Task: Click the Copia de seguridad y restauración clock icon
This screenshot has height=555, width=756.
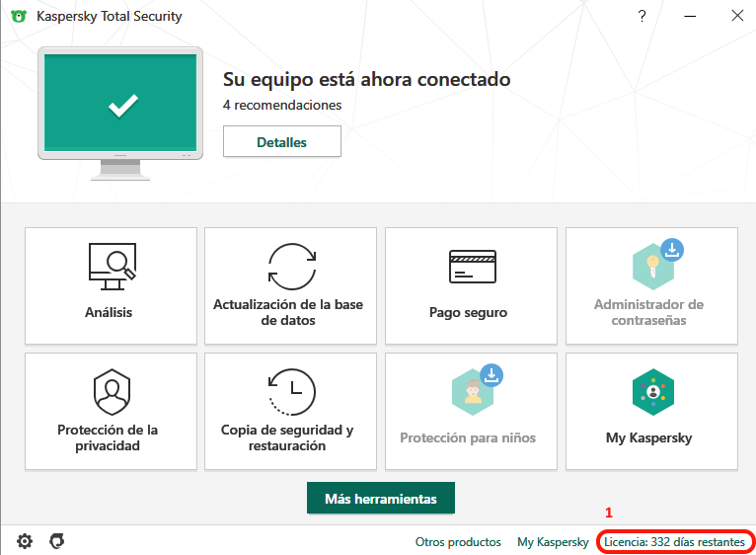Action: point(292,392)
